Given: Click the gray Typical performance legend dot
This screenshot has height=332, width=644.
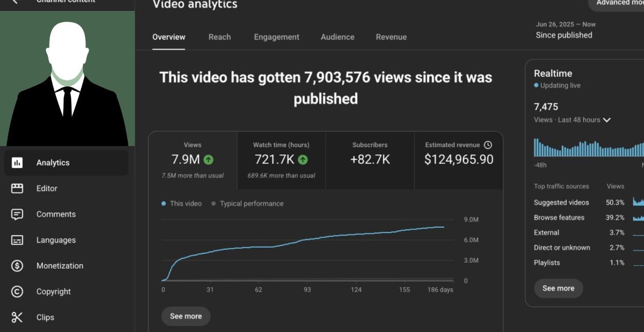Looking at the screenshot, I should (213, 204).
